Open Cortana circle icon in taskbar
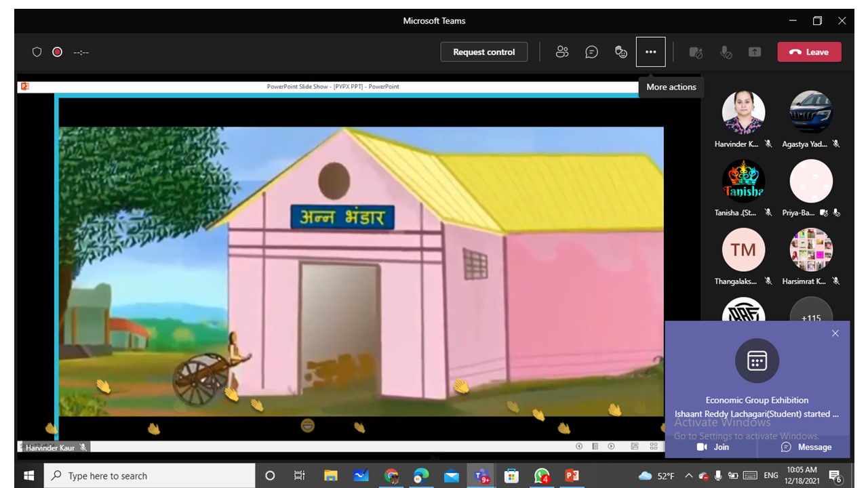 [270, 476]
